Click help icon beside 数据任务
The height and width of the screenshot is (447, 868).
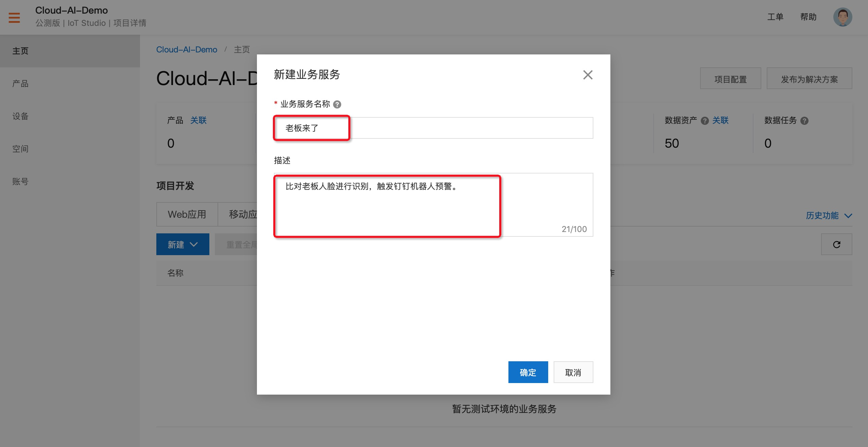(x=804, y=121)
